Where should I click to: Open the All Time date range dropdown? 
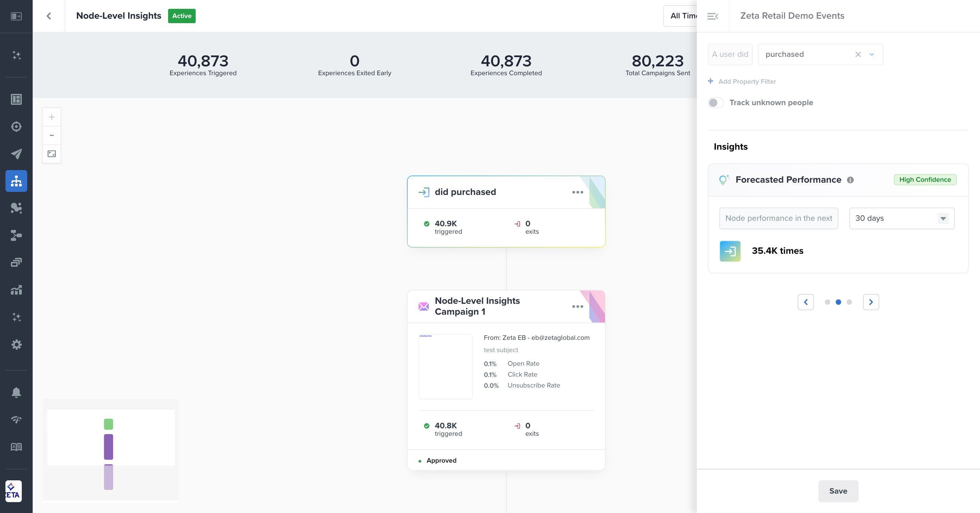coord(681,16)
